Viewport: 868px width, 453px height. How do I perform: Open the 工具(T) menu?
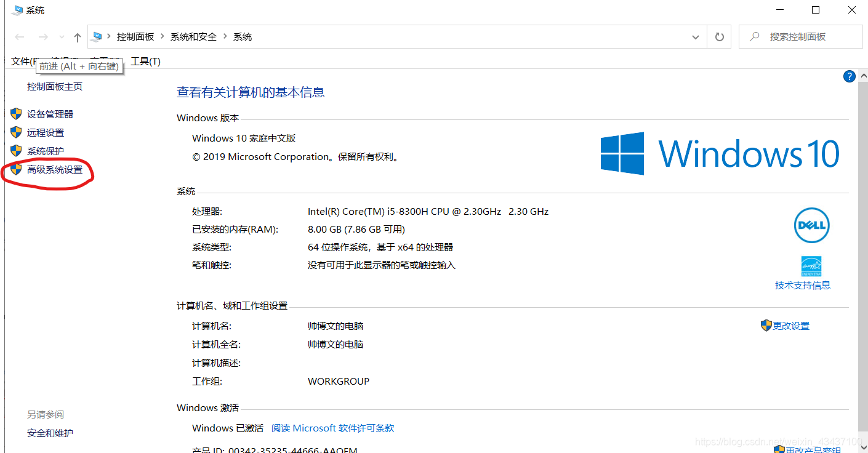[x=145, y=61]
